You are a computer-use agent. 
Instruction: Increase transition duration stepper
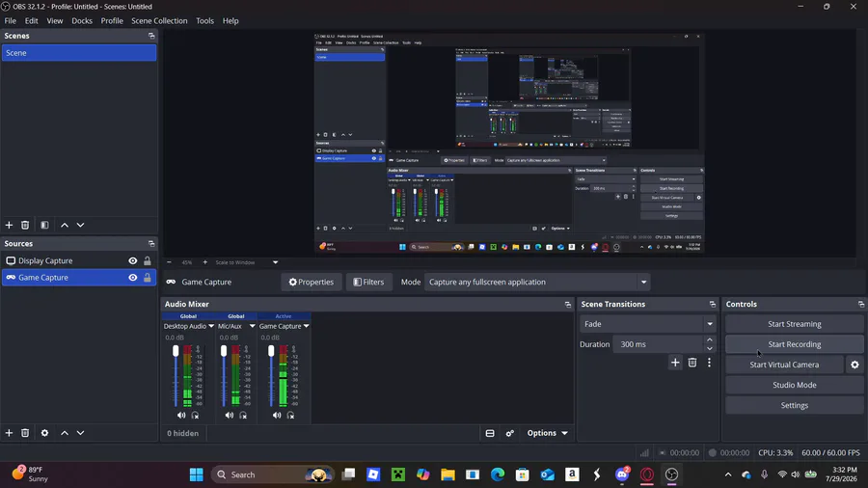pos(710,339)
